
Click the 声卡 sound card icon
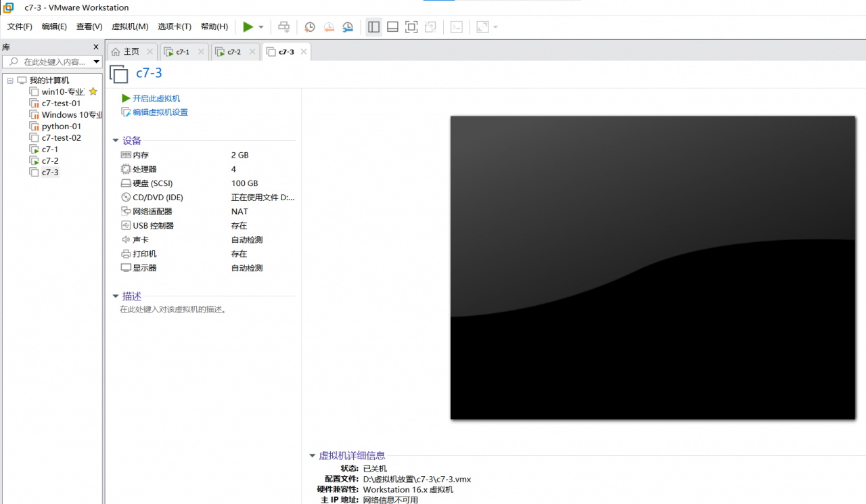click(x=126, y=240)
